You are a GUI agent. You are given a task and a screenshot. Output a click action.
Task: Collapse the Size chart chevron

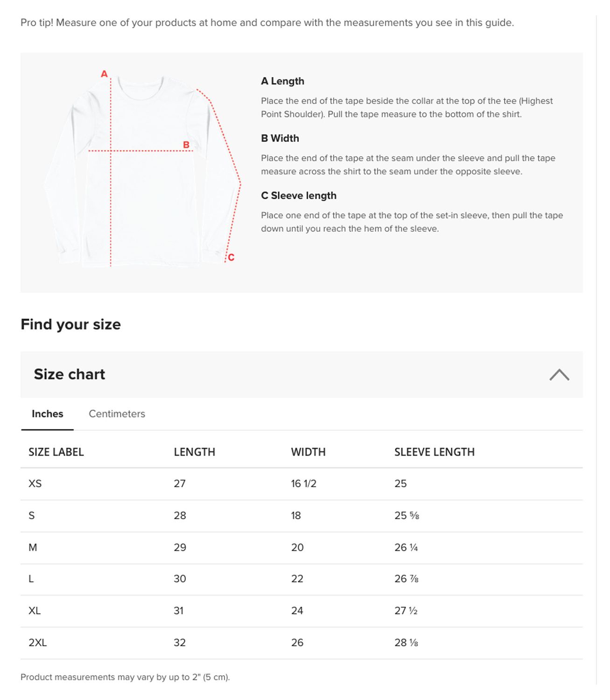(559, 375)
